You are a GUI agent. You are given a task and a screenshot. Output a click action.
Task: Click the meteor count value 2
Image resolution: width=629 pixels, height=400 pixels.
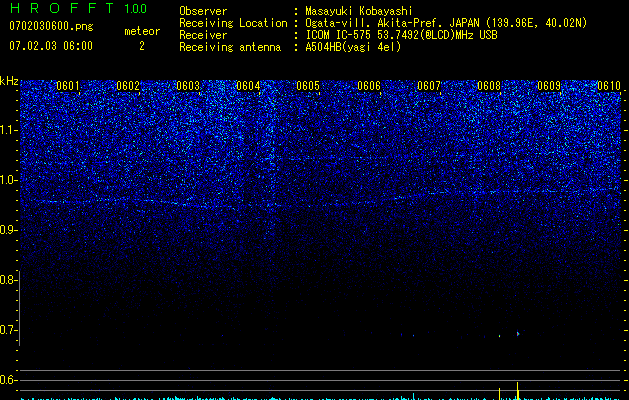point(142,46)
